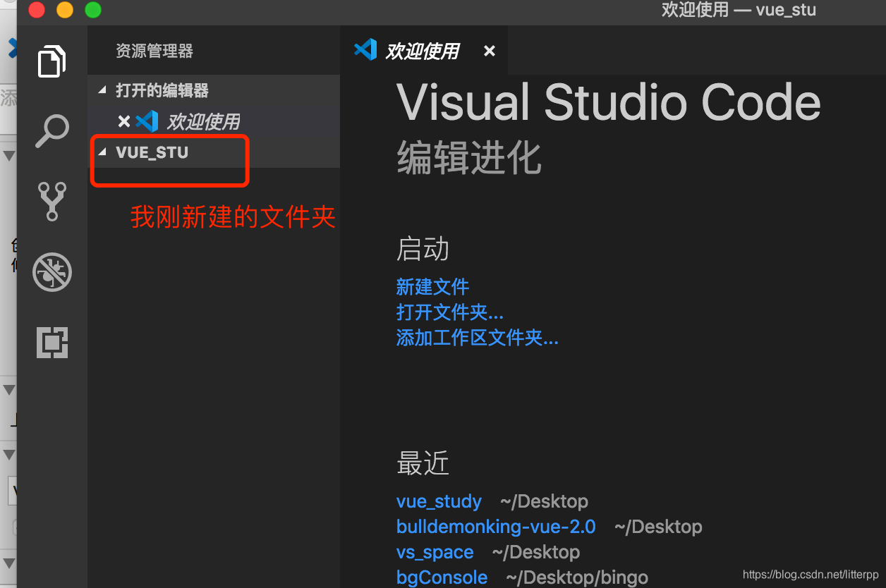The image size is (886, 588).
Task: Open recent folder vue_study
Action: [439, 502]
